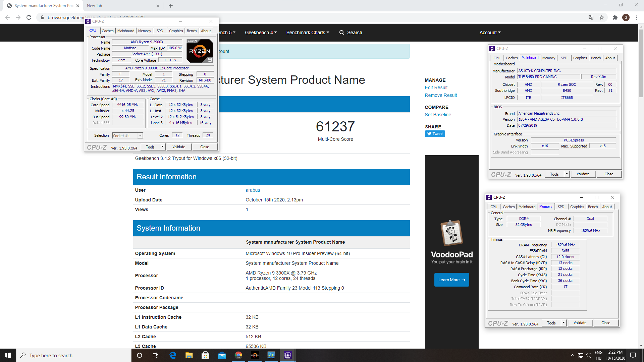The image size is (644, 362).
Task: Click the volume speaker tray icon
Action: [588, 355]
